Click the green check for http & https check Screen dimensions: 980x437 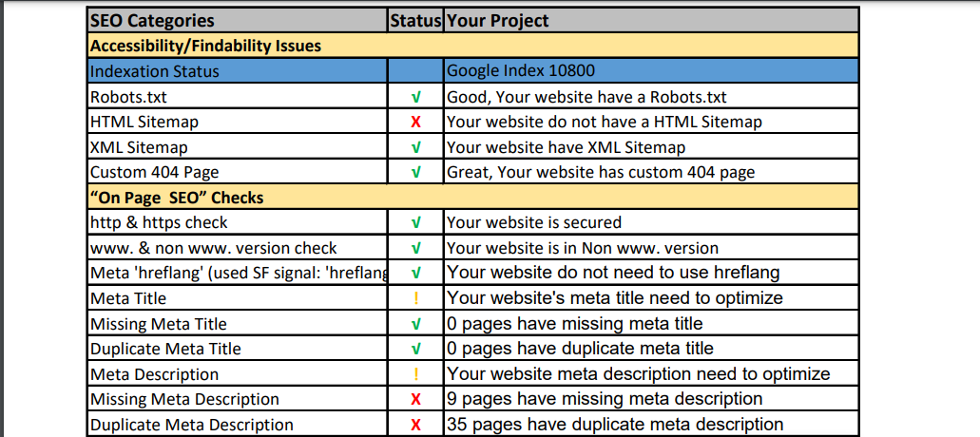point(416,223)
